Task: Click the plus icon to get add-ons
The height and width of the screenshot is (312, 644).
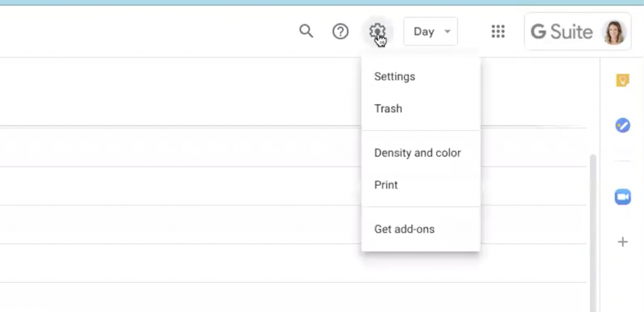Action: 623,242
